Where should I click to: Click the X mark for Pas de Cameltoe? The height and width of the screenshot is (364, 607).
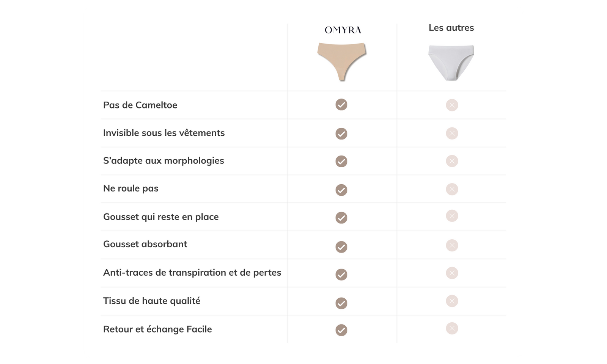point(452,105)
